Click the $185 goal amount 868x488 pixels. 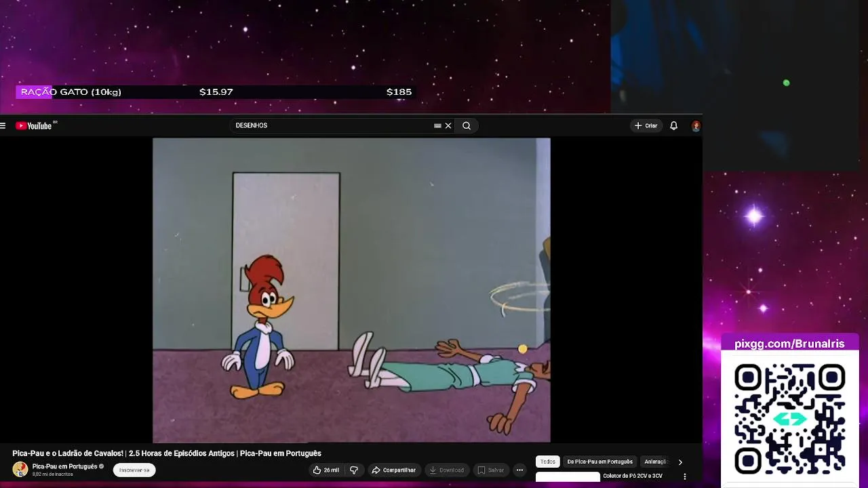tap(399, 92)
